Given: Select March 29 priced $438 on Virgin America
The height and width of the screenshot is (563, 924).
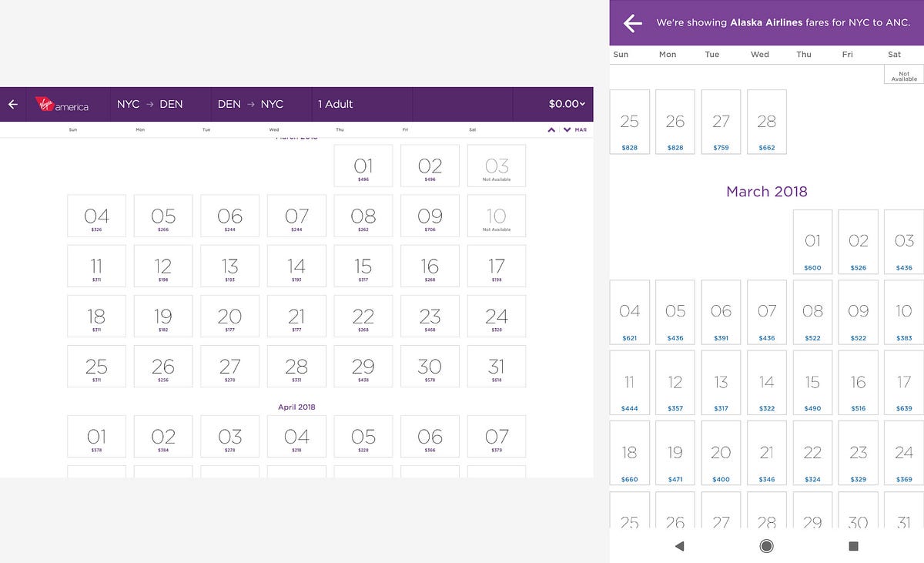Looking at the screenshot, I should 363,366.
